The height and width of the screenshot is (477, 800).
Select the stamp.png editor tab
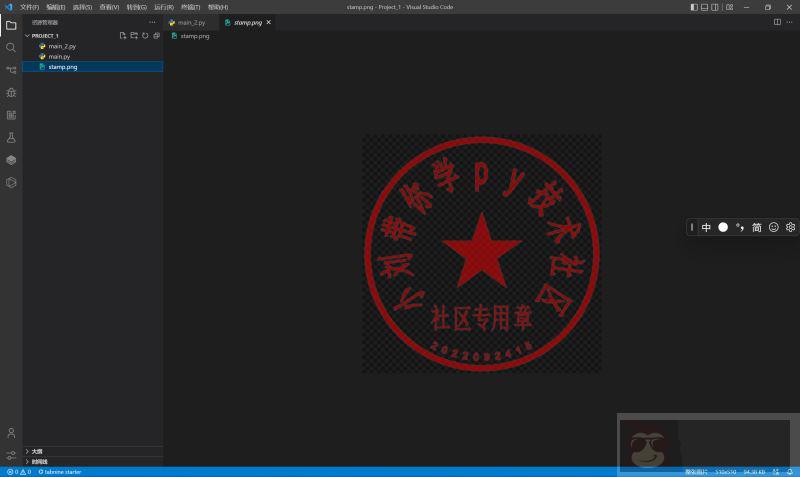click(x=248, y=22)
